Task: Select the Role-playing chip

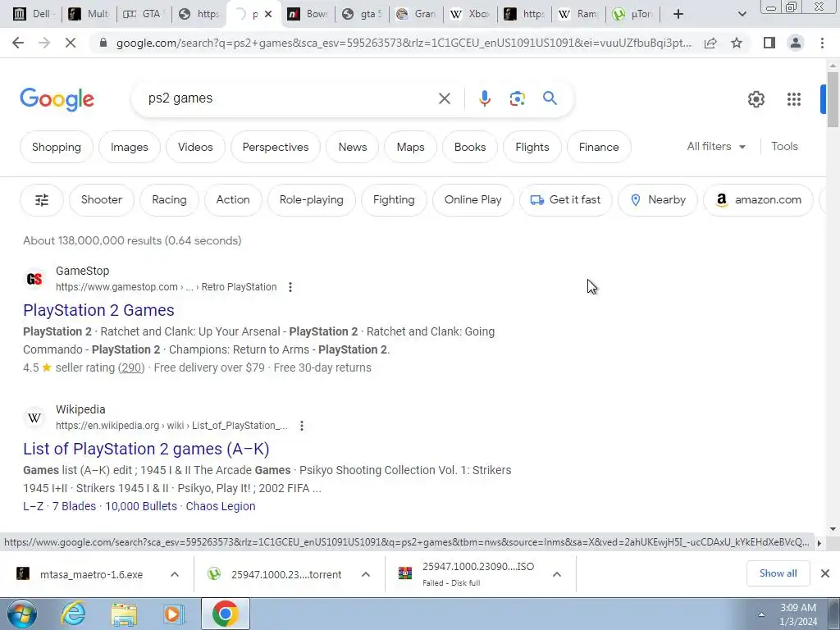Action: click(x=311, y=200)
